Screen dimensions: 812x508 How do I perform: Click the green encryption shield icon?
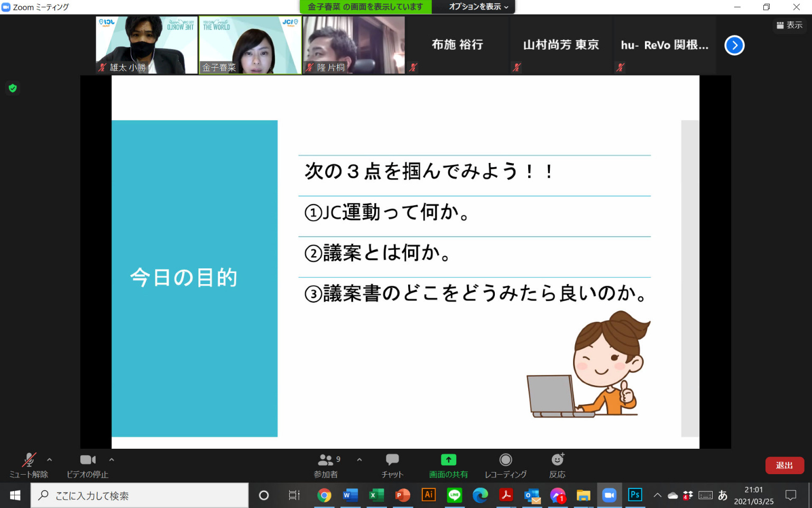point(13,88)
